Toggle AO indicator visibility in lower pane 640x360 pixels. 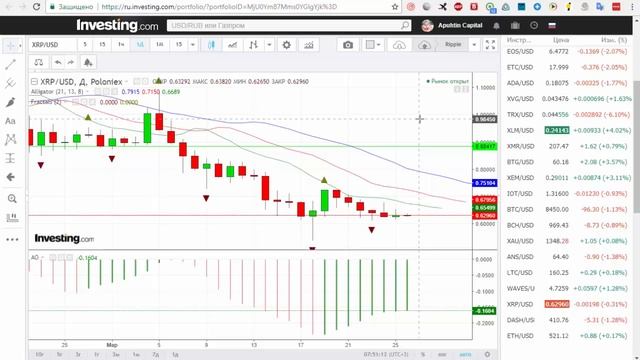(x=53, y=257)
